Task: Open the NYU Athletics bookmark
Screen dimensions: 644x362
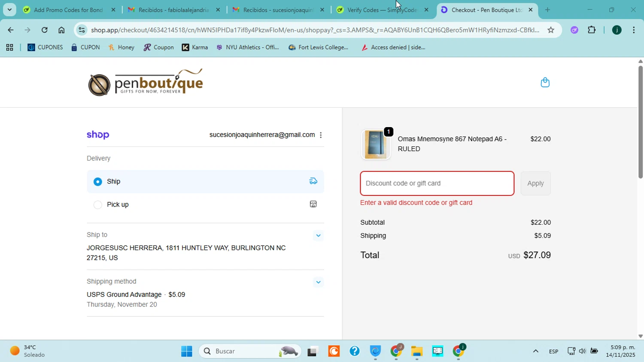Action: (x=247, y=48)
